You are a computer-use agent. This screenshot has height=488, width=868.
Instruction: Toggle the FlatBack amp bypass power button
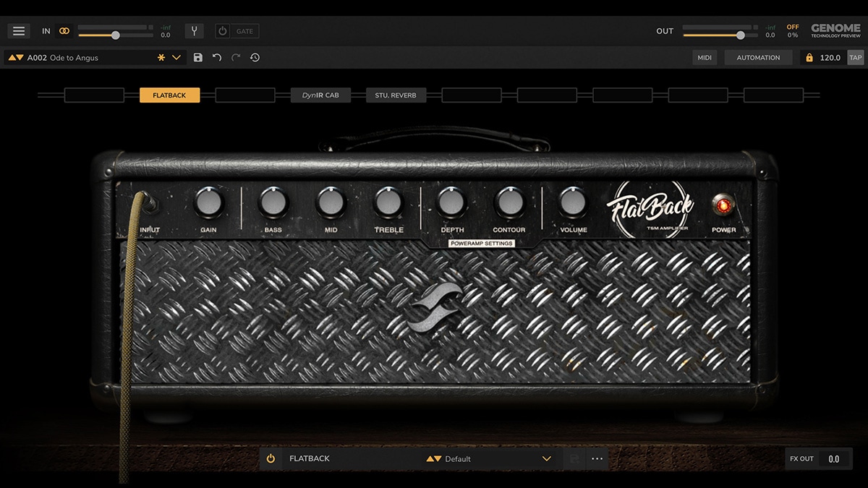[x=271, y=458]
